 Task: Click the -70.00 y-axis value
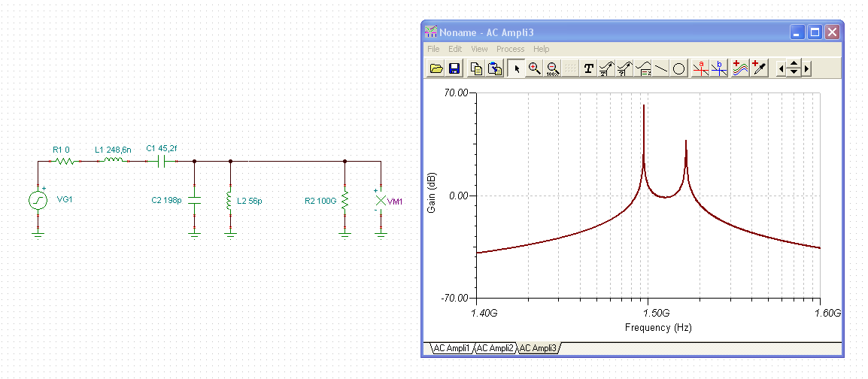point(455,299)
